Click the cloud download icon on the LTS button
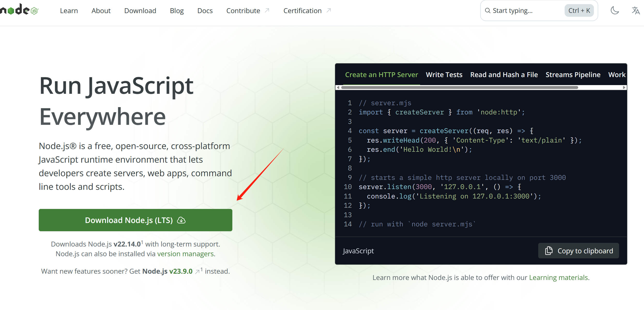This screenshot has height=310, width=644. [x=181, y=220]
